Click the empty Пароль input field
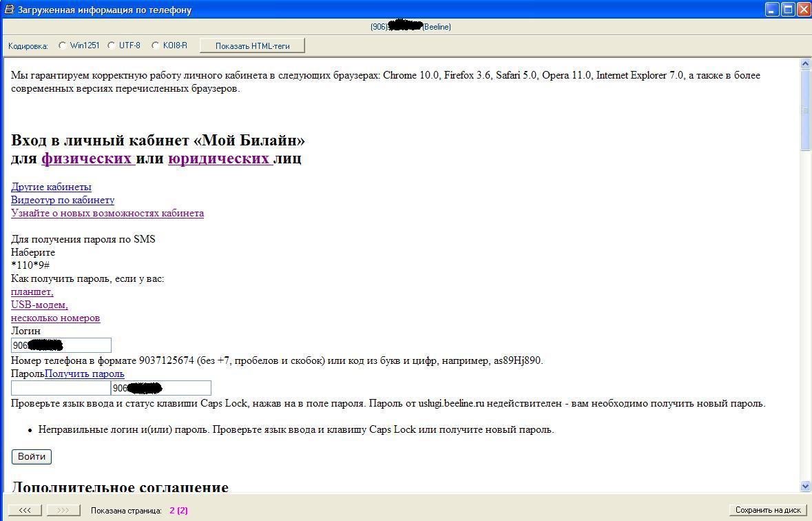 click(61, 388)
